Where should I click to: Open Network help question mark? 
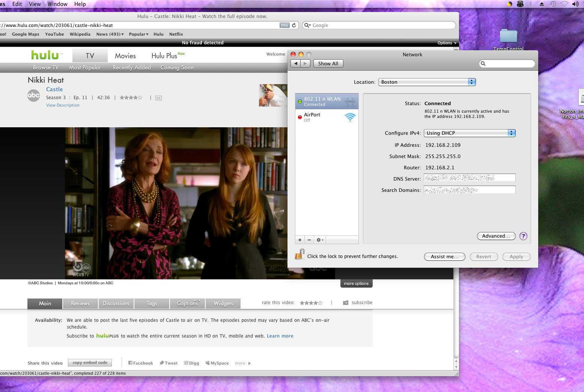[x=523, y=236]
